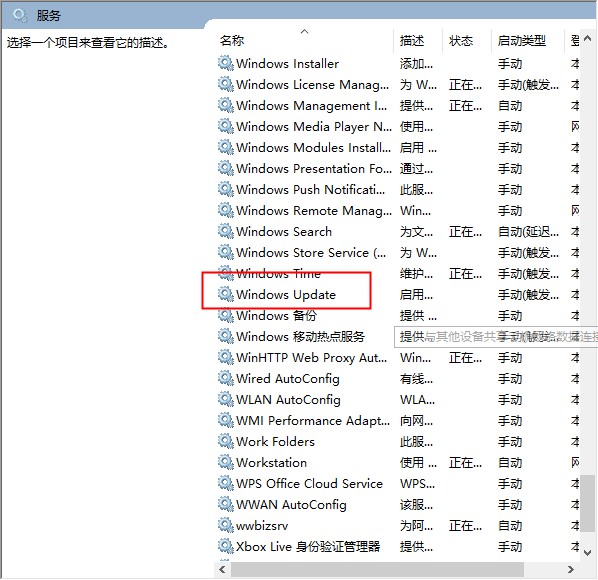Click the horizontal scrollbar thumb
Viewport: 598px width, 580px height.
[x=377, y=569]
